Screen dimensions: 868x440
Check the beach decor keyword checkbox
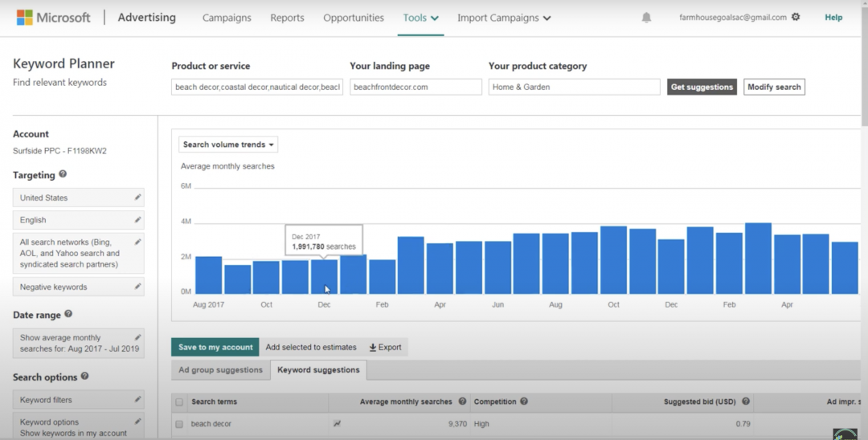[178, 424]
